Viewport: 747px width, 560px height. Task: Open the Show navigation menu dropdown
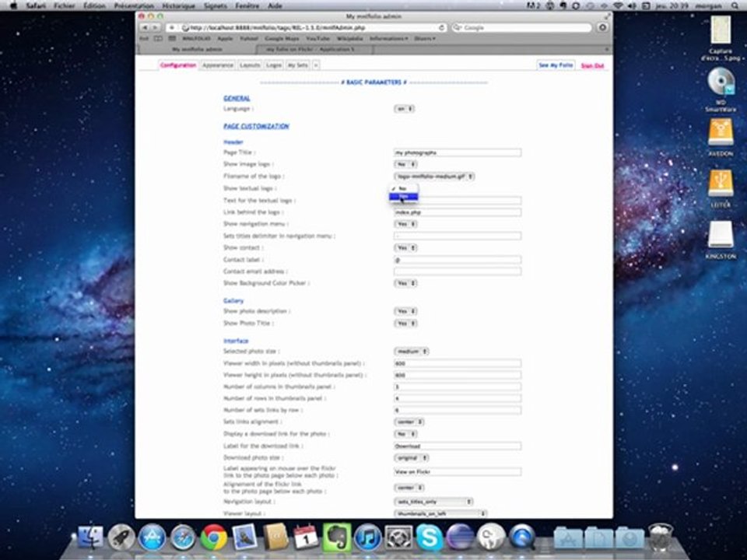406,224
